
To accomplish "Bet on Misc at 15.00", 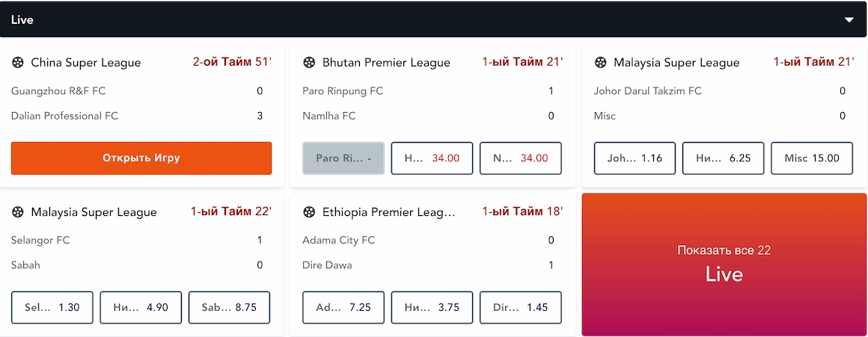I will (812, 158).
